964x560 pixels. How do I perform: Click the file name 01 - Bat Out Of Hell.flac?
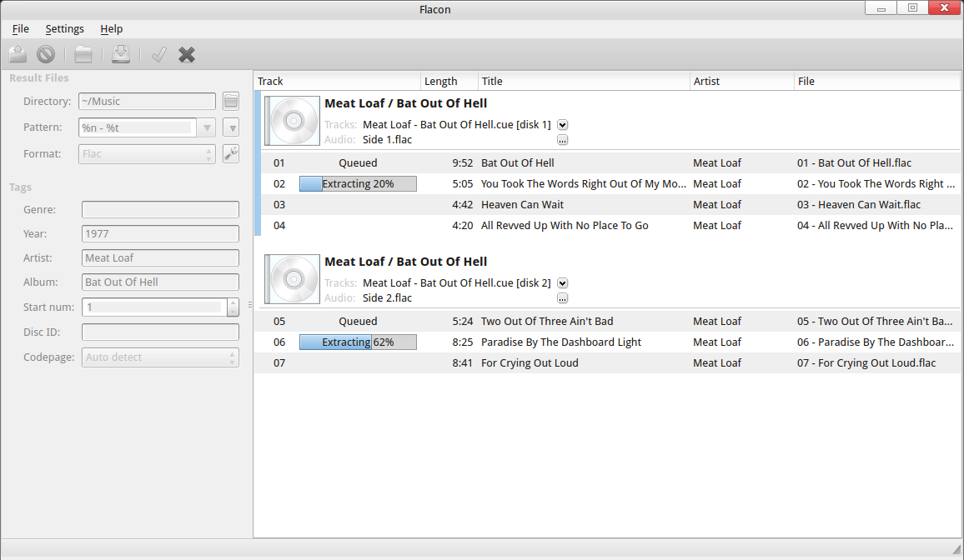tap(855, 162)
